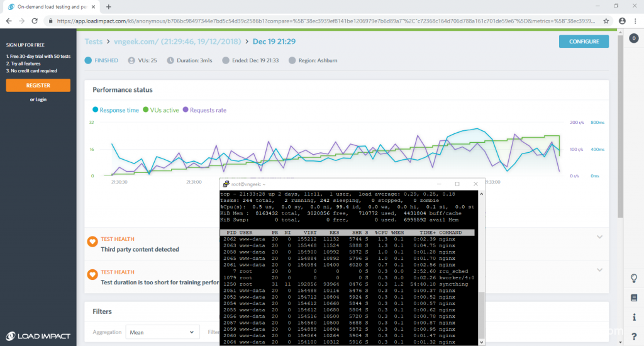
Task: Expand the Test duration too short row
Action: click(599, 270)
